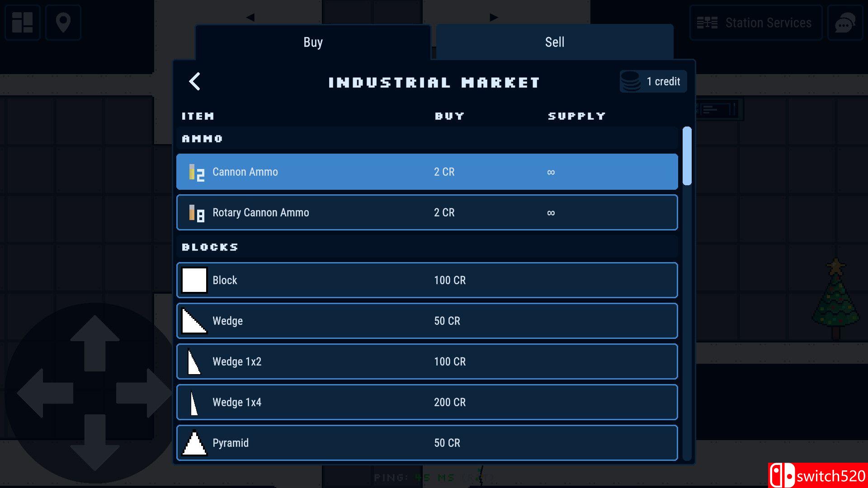
Task: Pick the Pyramid block for purchase
Action: [427, 443]
